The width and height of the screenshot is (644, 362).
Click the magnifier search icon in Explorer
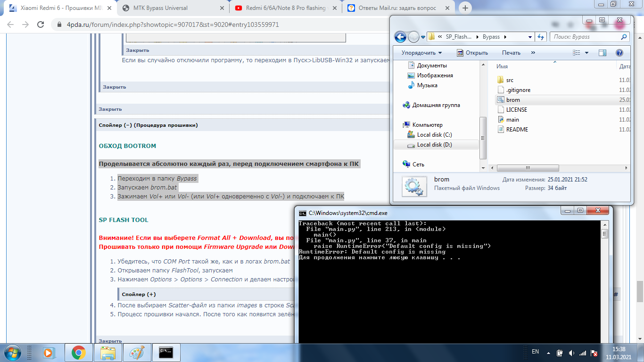[624, 37]
